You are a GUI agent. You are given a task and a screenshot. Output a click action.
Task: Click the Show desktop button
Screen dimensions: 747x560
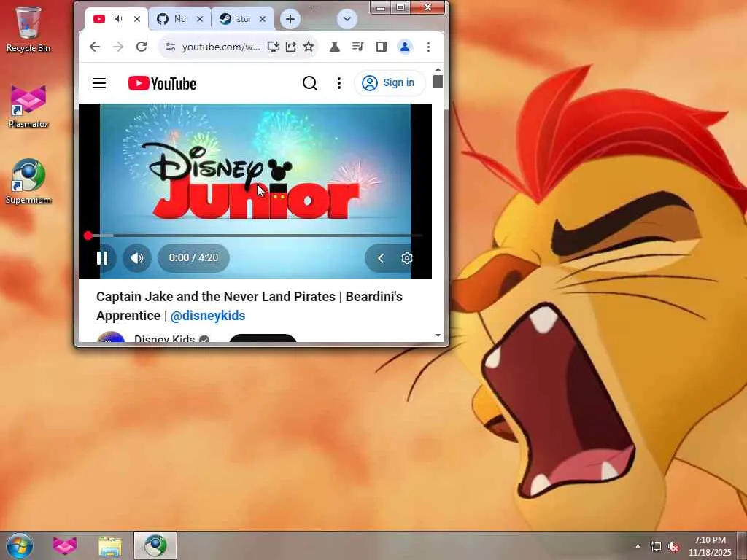pyautogui.click(x=742, y=545)
